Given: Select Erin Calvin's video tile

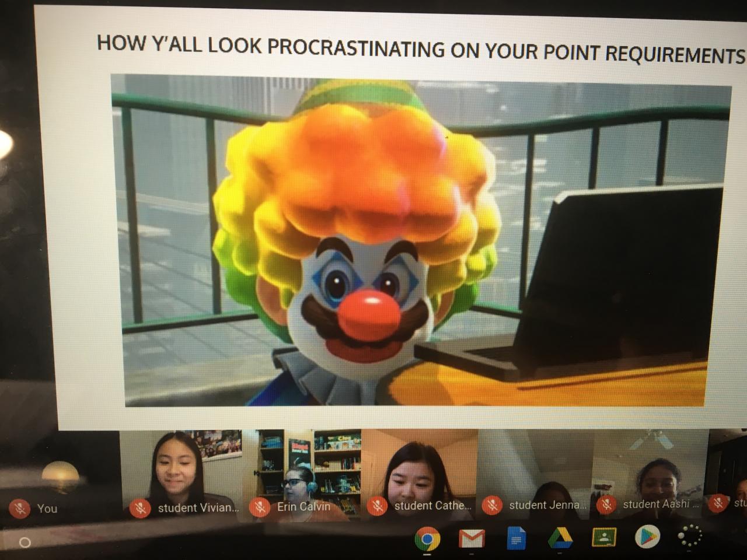Looking at the screenshot, I should pos(302,475).
